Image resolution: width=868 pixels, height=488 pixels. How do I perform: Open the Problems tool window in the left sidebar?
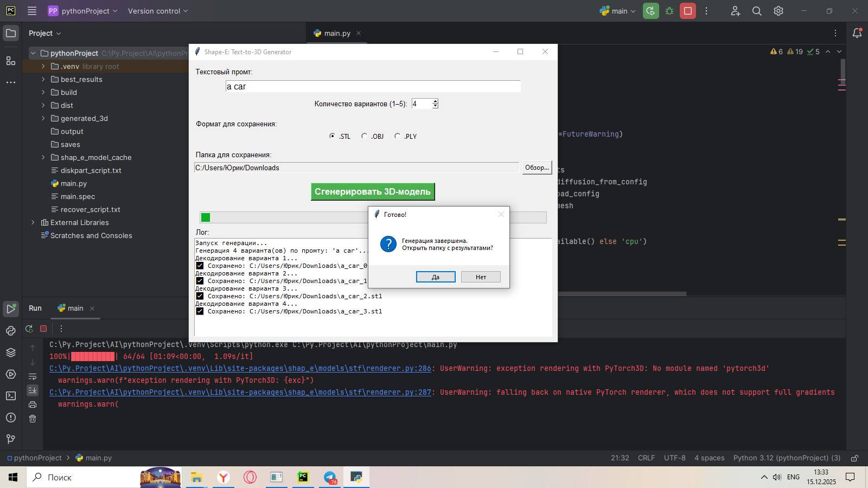click(11, 418)
